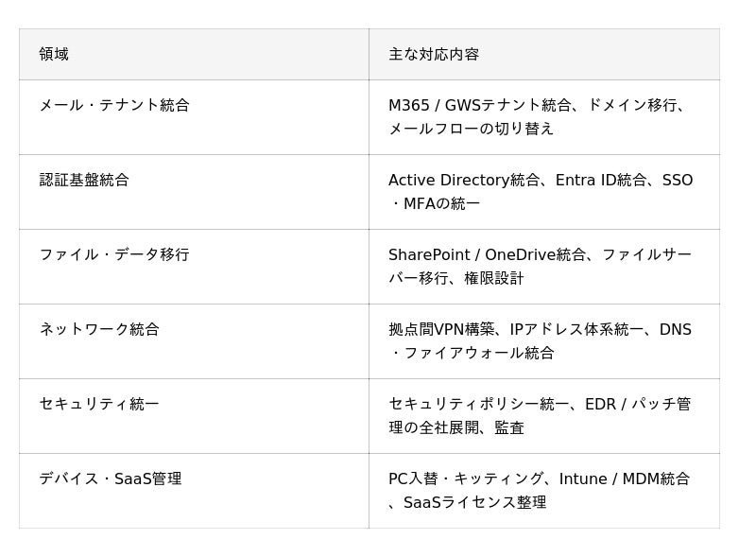Click the PC入替・キッティング text
Screen dimensions: 756x557
[x=466, y=479]
